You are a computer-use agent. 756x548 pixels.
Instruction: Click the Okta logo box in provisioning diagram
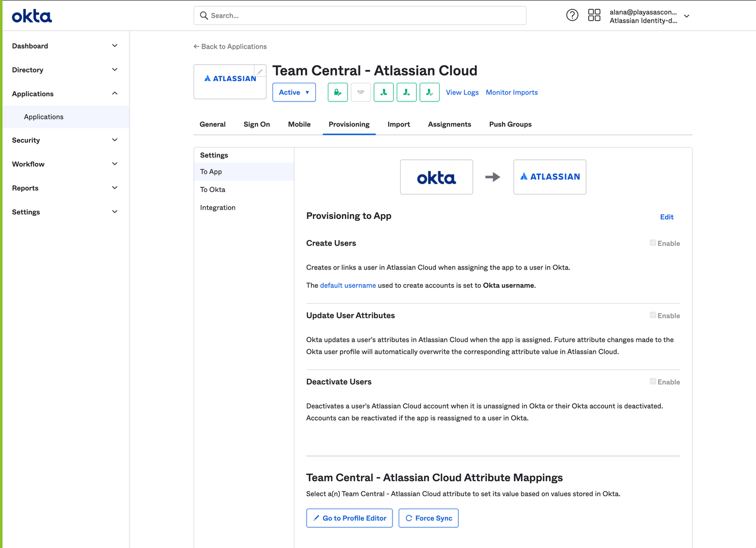click(437, 177)
